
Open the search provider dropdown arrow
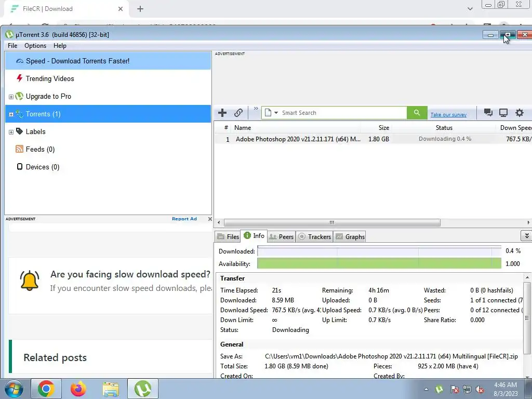click(276, 113)
